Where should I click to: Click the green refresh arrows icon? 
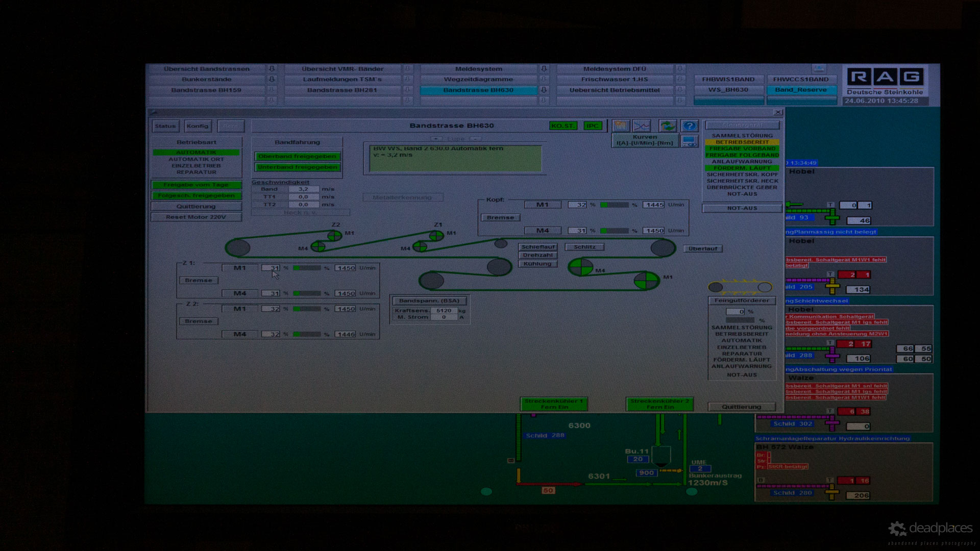(667, 126)
